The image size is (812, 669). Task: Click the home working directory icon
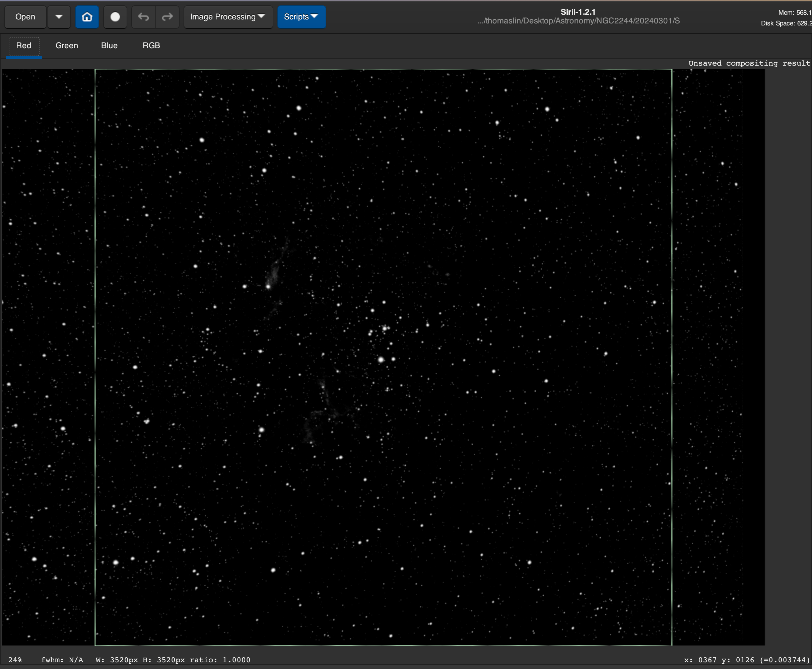click(x=87, y=17)
